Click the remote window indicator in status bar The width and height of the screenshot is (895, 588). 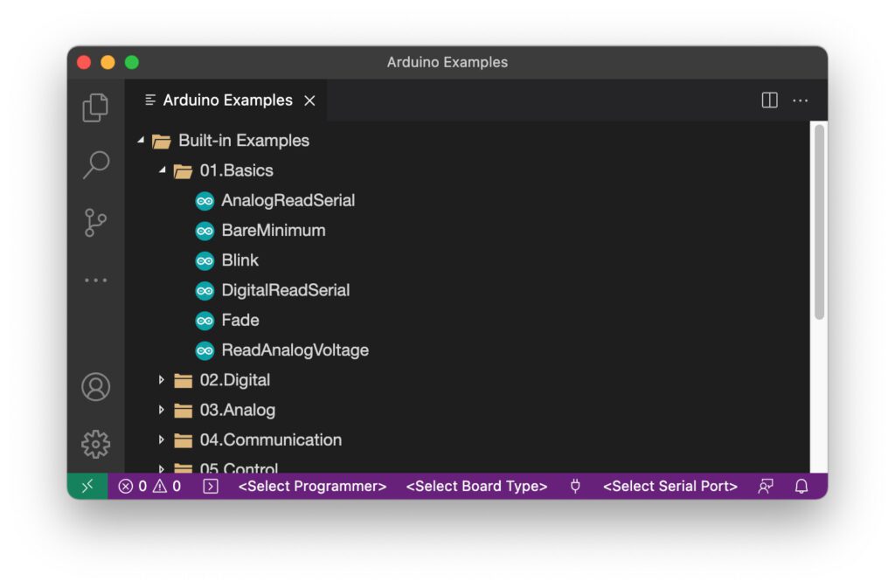tap(87, 486)
